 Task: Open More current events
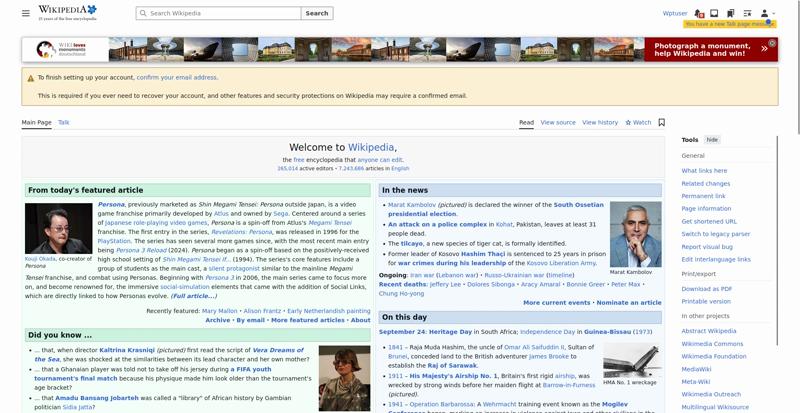pyautogui.click(x=556, y=303)
